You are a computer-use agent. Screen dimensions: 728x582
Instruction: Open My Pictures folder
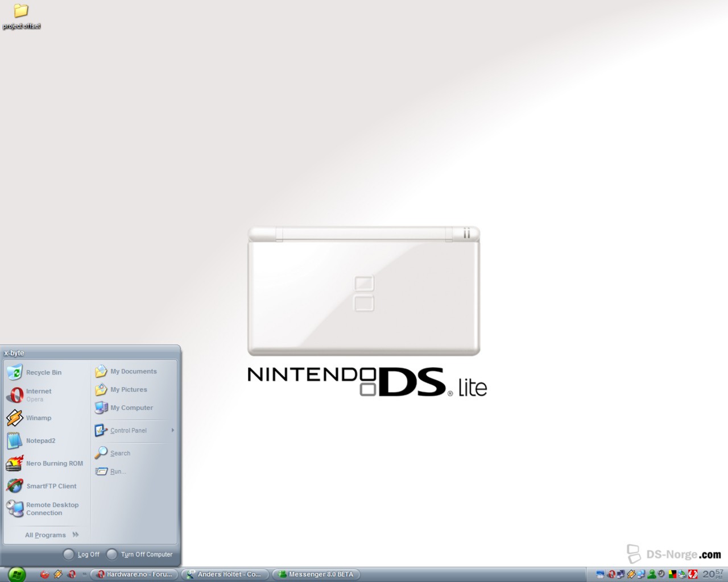point(134,389)
